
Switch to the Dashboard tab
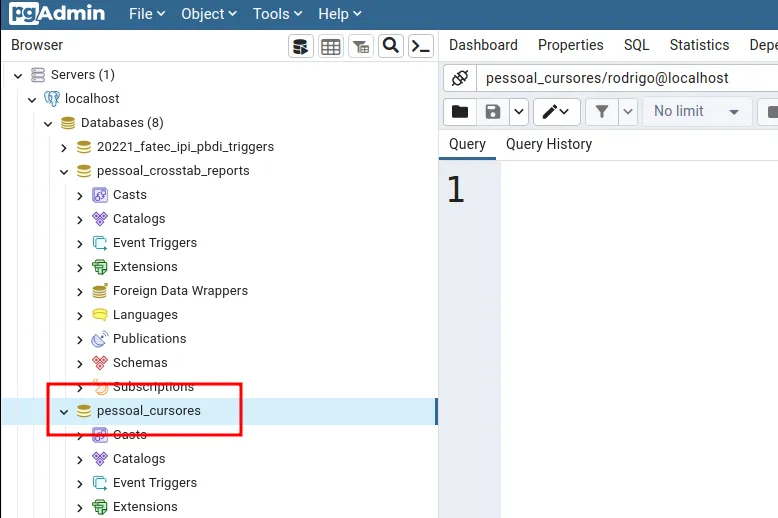coord(483,45)
